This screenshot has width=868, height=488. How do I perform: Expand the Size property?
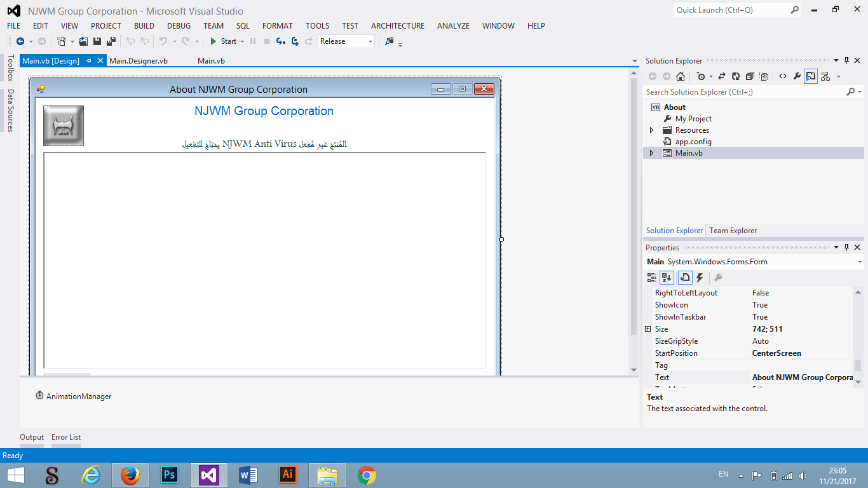click(x=648, y=329)
